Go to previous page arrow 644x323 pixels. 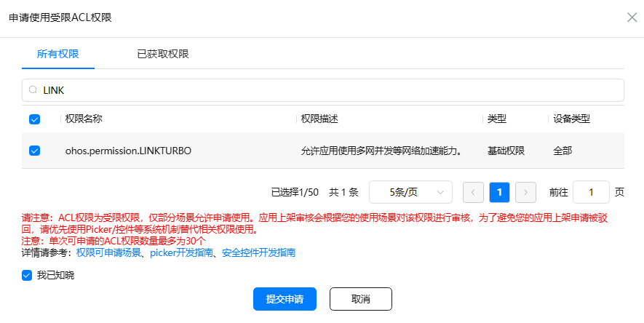coord(473,192)
